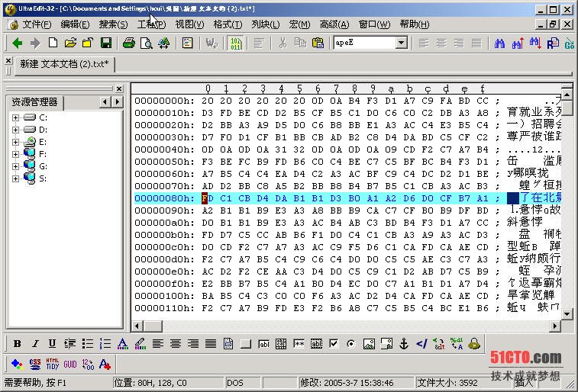Viewport: 578px width, 392px height.
Task: Open the 列块(L) menu
Action: (266, 24)
